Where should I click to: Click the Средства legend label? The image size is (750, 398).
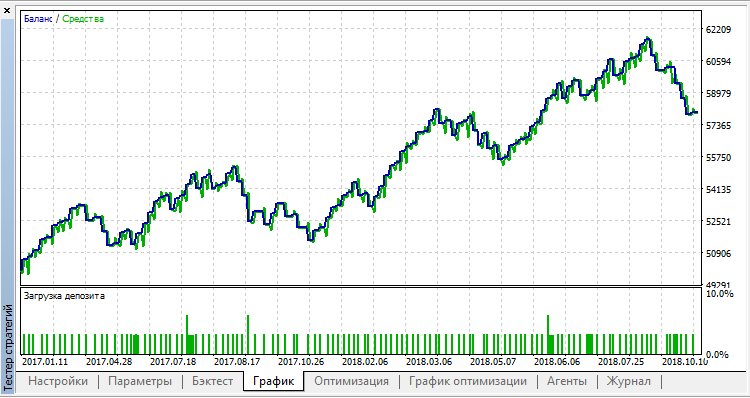point(83,19)
